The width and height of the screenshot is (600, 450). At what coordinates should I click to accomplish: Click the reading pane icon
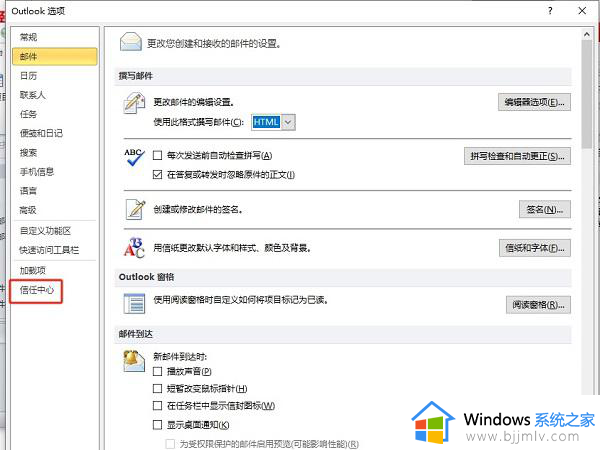134,303
